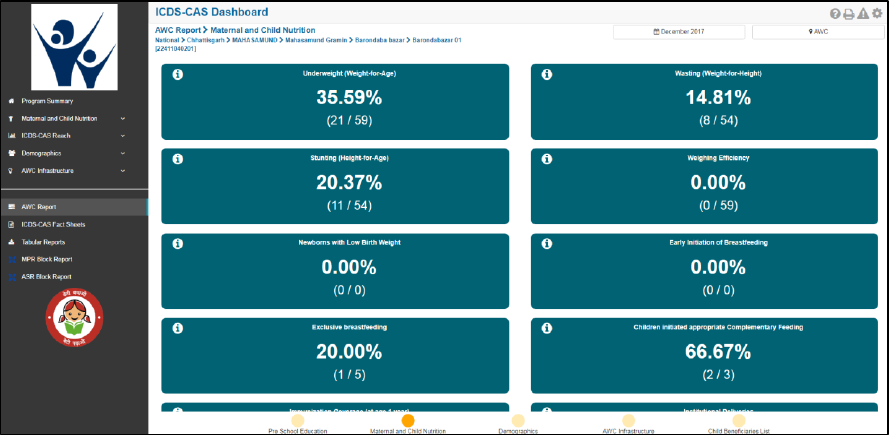Click the 35.59% underweight value
Screen dimensions: 889x435
pos(349,98)
